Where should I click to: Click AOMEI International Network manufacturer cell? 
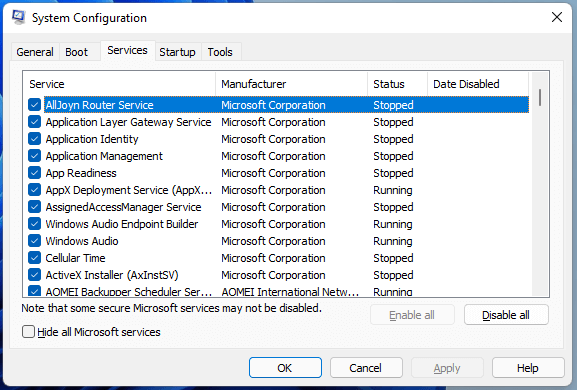290,292
